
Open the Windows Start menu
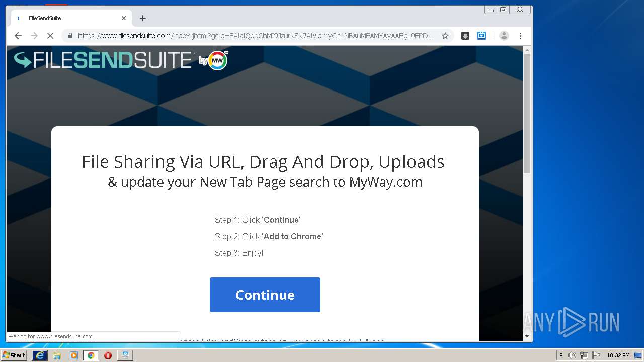tap(14, 355)
